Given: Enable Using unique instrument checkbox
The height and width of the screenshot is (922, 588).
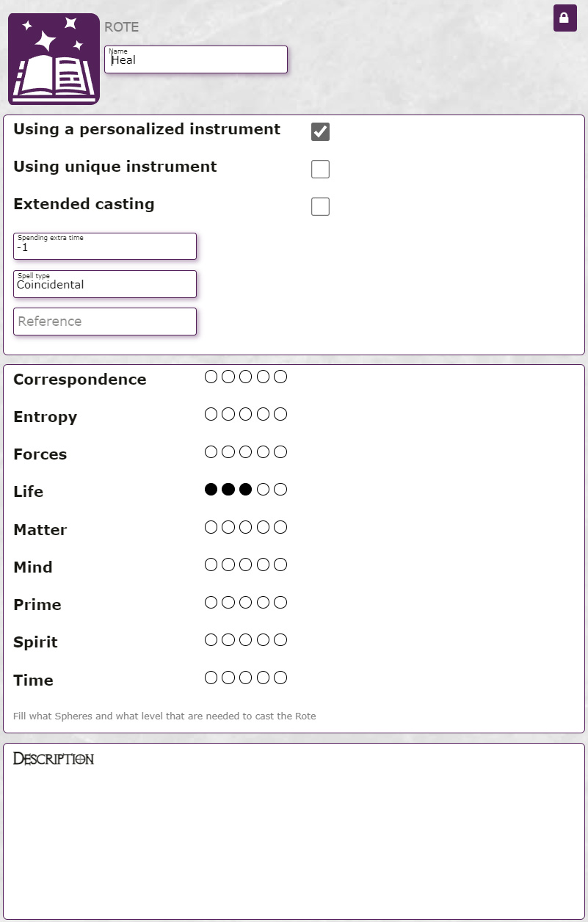Looking at the screenshot, I should pyautogui.click(x=320, y=170).
